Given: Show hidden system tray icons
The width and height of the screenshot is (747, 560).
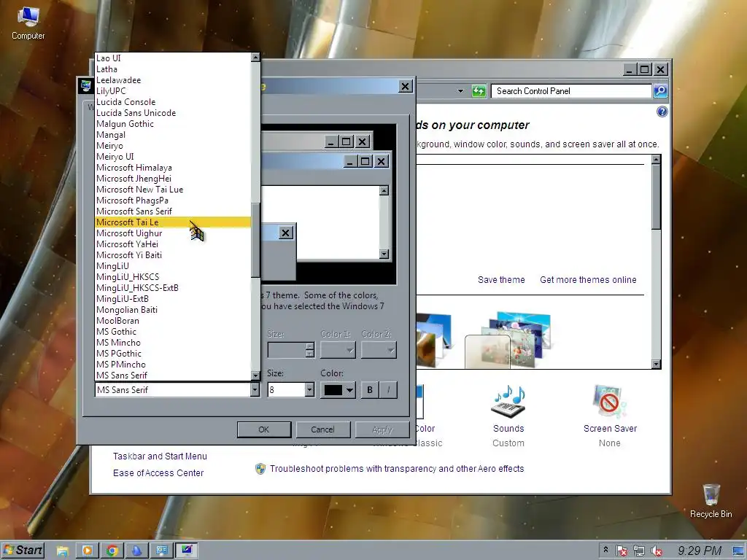Looking at the screenshot, I should coord(605,550).
